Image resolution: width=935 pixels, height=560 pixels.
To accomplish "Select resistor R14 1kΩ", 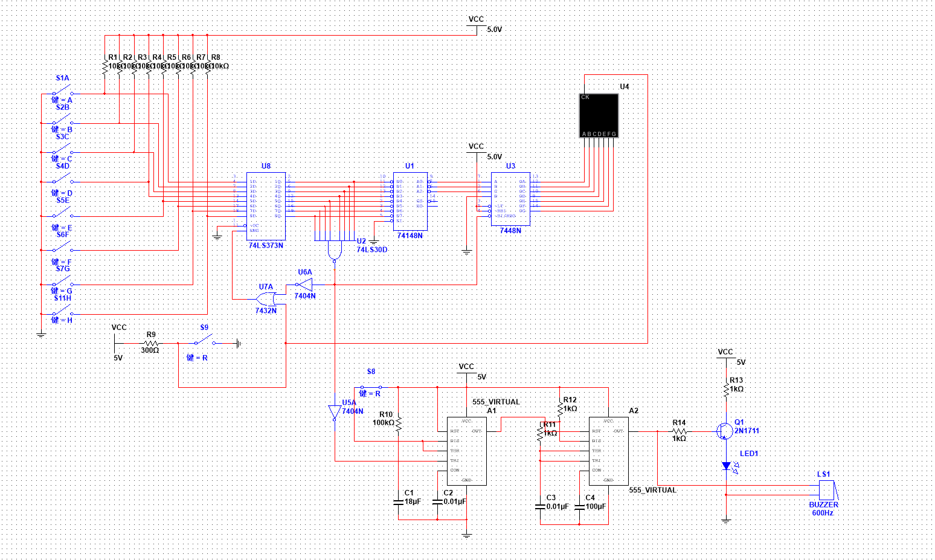I will pyautogui.click(x=680, y=431).
